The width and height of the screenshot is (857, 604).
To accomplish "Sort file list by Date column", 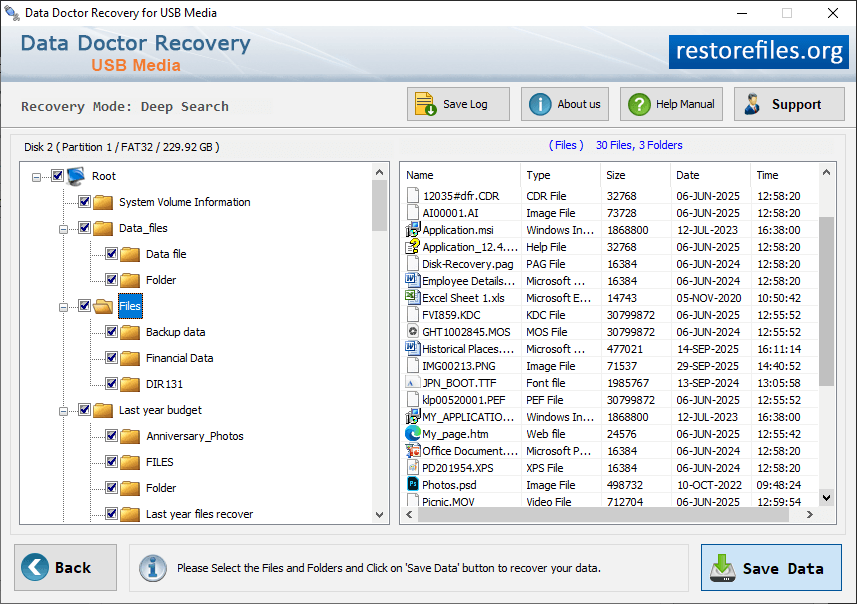I will (x=710, y=175).
